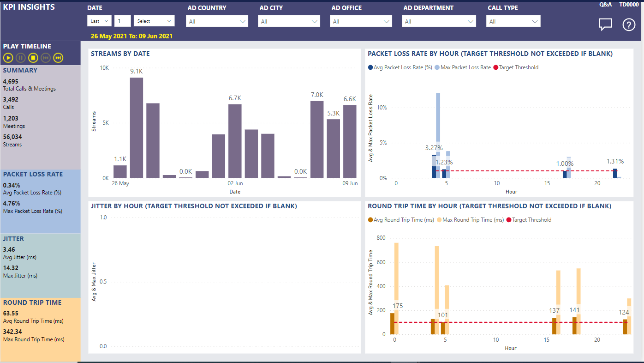The image size is (644, 363).
Task: Click the 175 ms round trip bar
Action: click(392, 324)
